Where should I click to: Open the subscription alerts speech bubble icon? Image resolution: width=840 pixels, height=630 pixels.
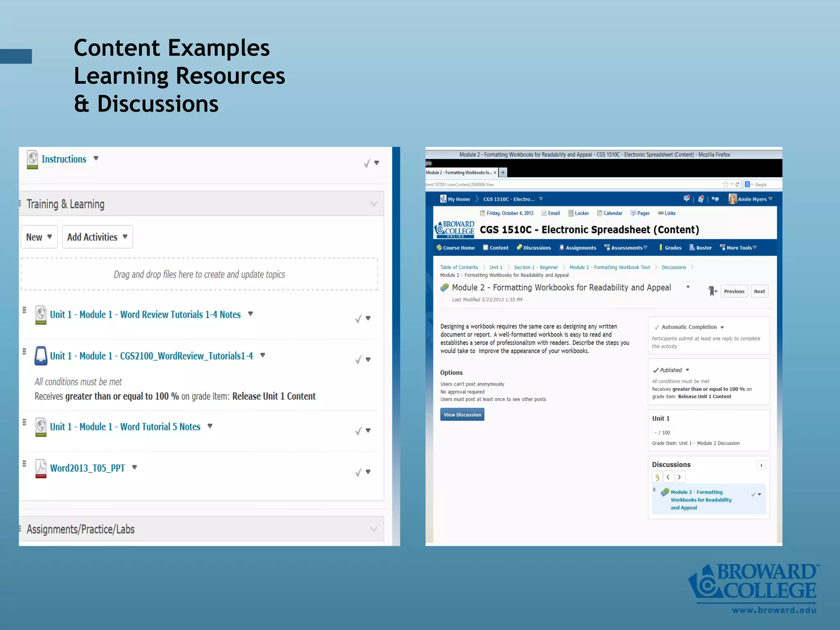[715, 199]
